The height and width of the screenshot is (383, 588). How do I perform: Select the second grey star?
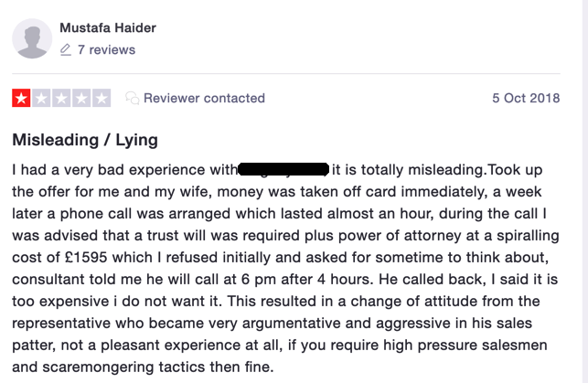(x=42, y=98)
